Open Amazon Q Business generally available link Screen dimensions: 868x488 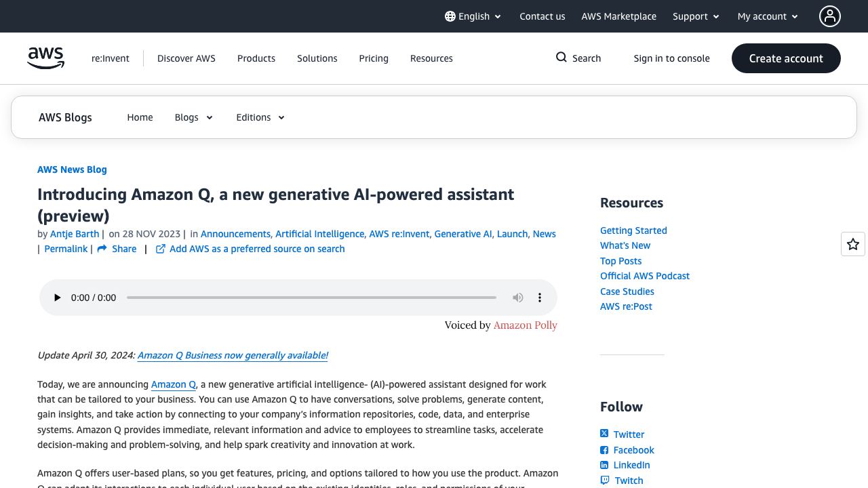(x=233, y=355)
